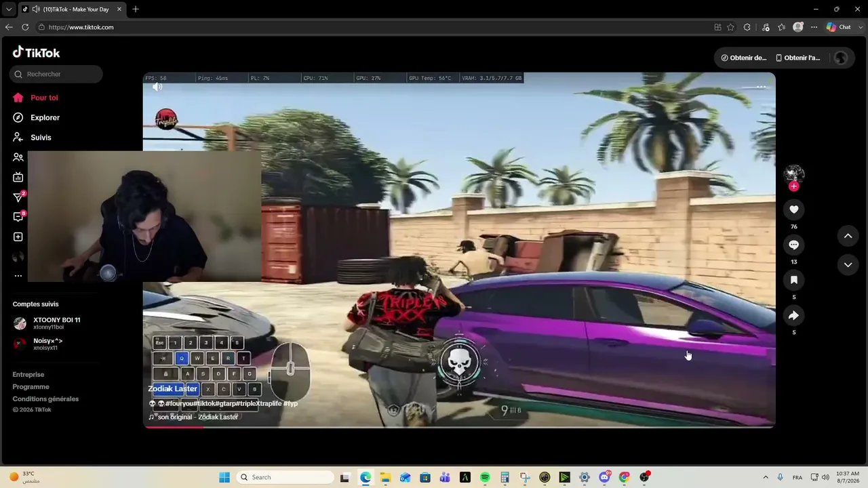Open the video options three-dot menu
Screen dimensions: 868x488
[x=761, y=87]
